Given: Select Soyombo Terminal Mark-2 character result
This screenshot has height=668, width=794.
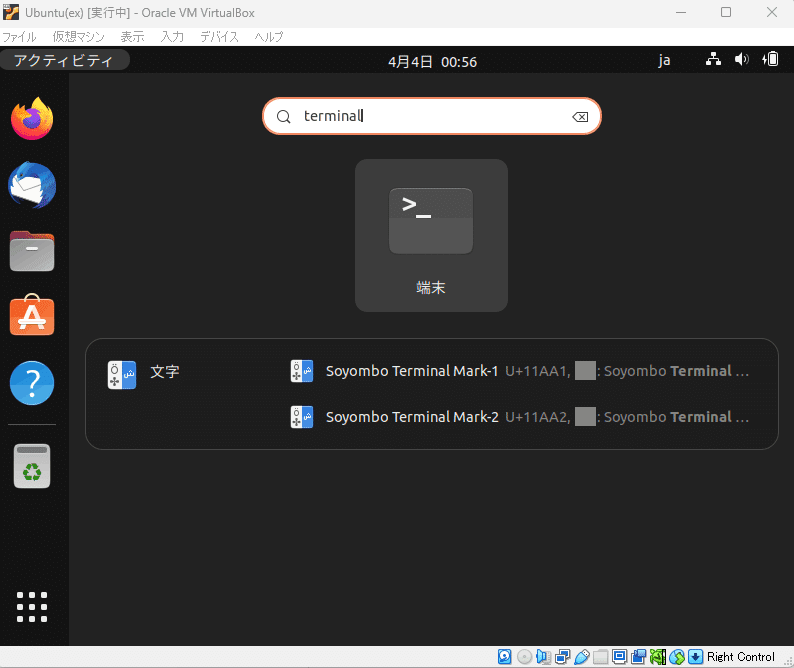Looking at the screenshot, I should (520, 417).
